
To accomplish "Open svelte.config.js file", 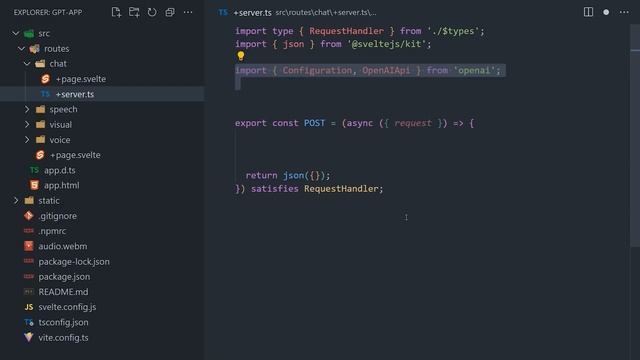I will click(67, 307).
